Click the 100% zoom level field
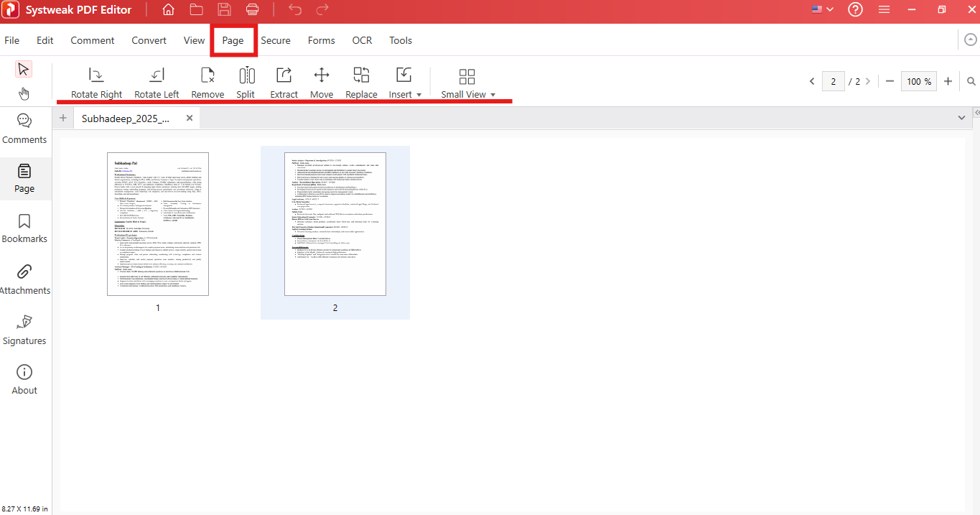Image resolution: width=980 pixels, height=515 pixels. coord(918,81)
